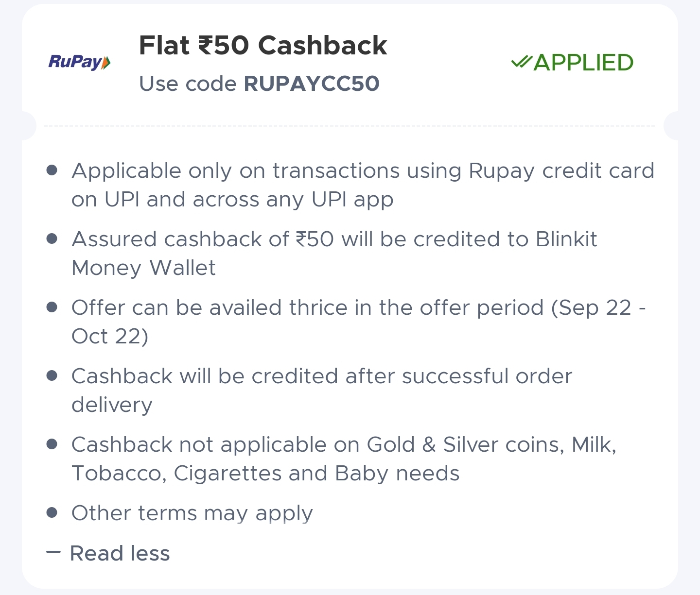The image size is (700, 595).
Task: Tap the Blinkit Money Wallet cashback term
Action: pos(334,253)
